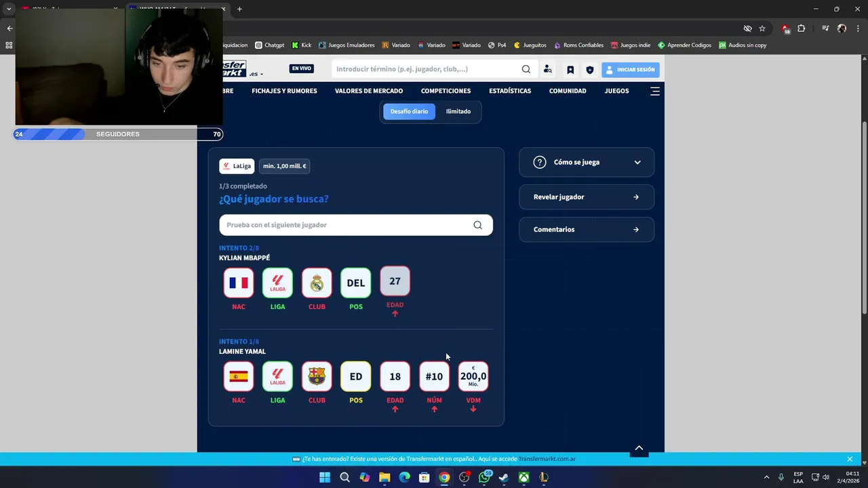Click the tracking protection eye icon in address bar
868x488 pixels.
[x=747, y=28]
